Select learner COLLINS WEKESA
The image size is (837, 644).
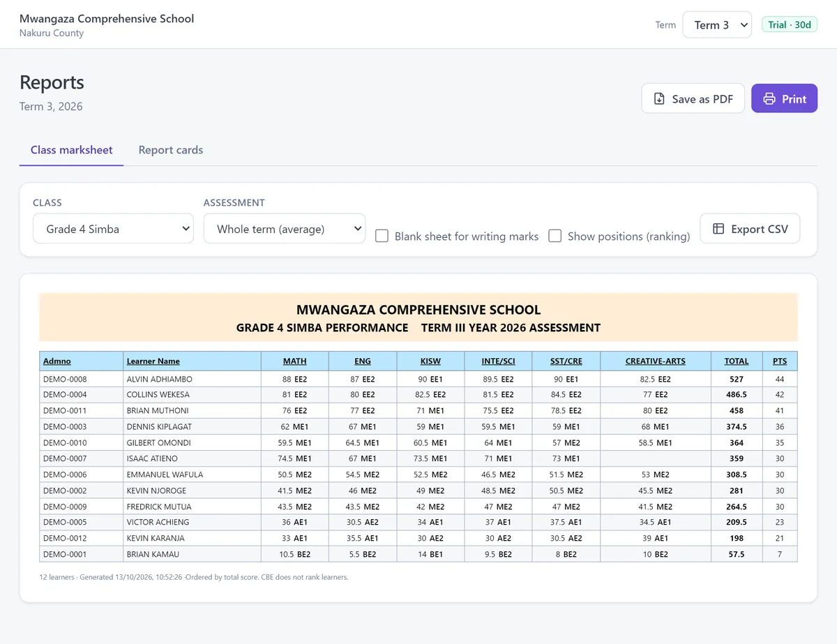click(x=158, y=395)
